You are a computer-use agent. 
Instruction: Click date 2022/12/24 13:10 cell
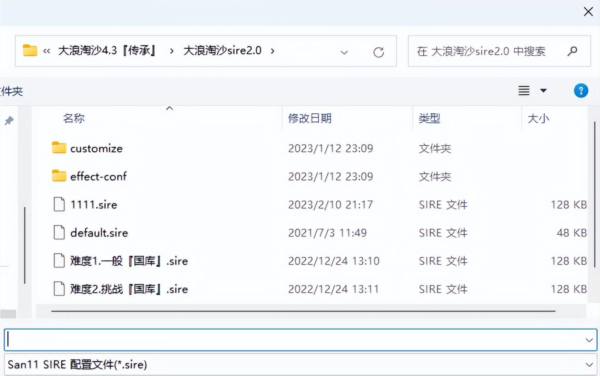point(334,261)
